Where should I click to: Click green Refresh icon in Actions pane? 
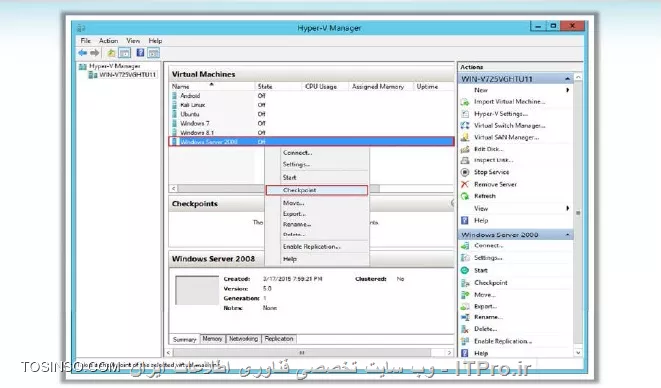pos(465,196)
